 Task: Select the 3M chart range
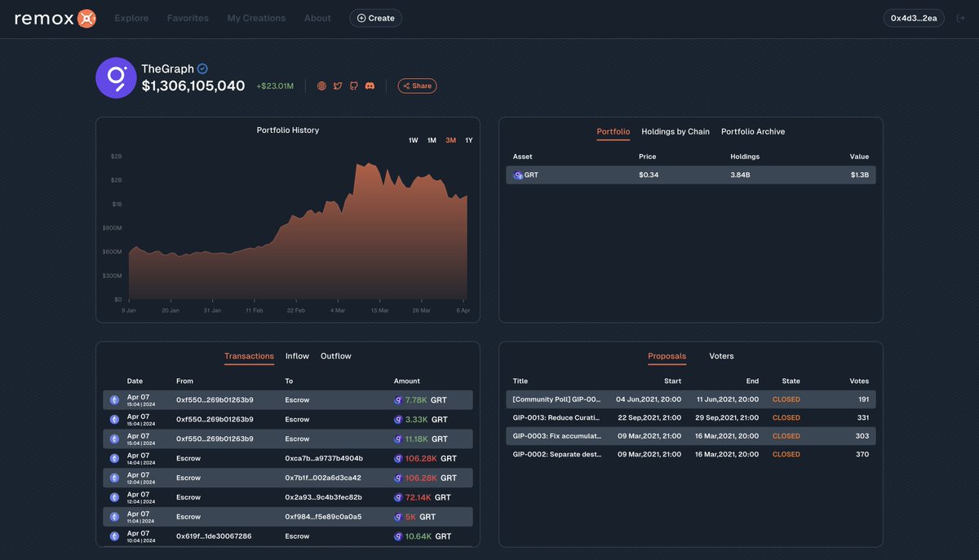coord(450,140)
